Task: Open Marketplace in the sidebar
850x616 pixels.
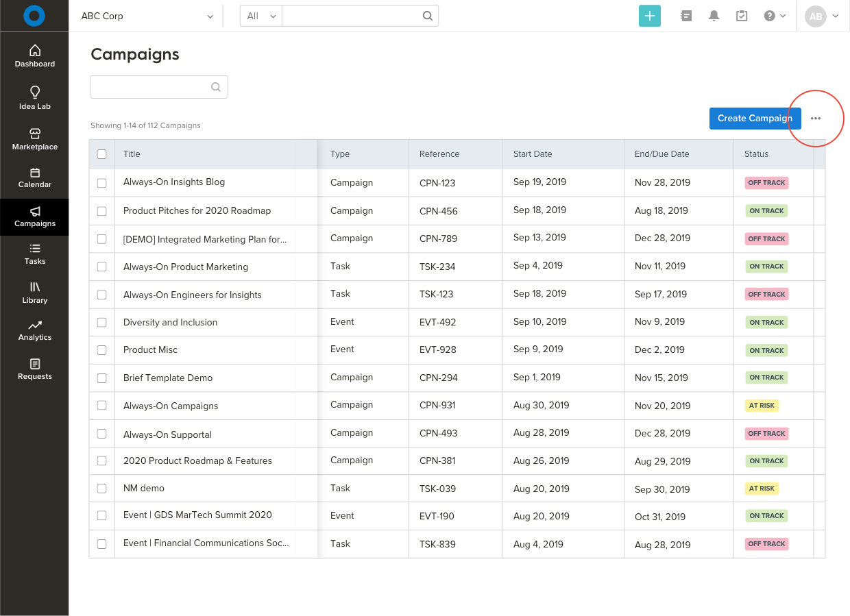Action: click(35, 138)
